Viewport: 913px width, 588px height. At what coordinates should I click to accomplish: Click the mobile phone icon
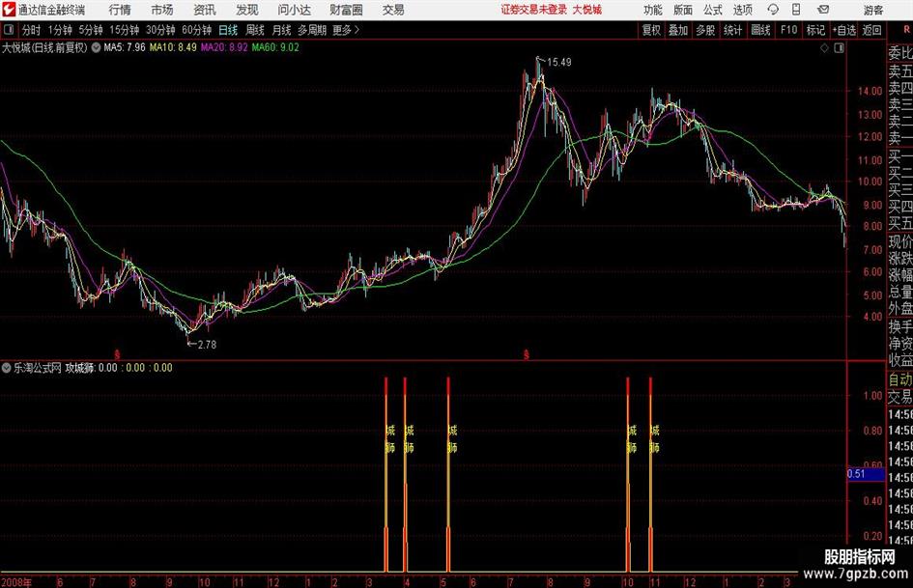(x=796, y=10)
